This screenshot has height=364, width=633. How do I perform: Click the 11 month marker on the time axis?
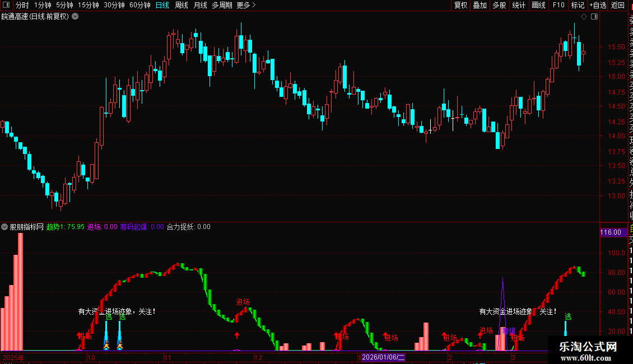click(x=167, y=357)
